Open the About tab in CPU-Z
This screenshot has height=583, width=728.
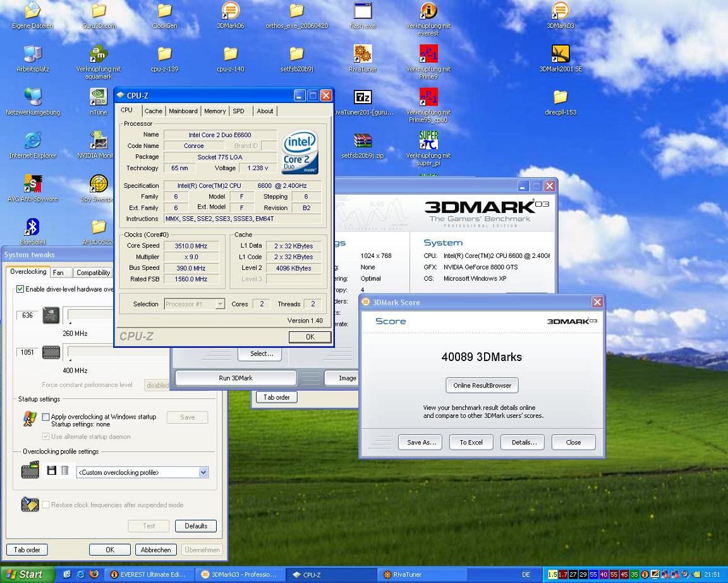(265, 111)
